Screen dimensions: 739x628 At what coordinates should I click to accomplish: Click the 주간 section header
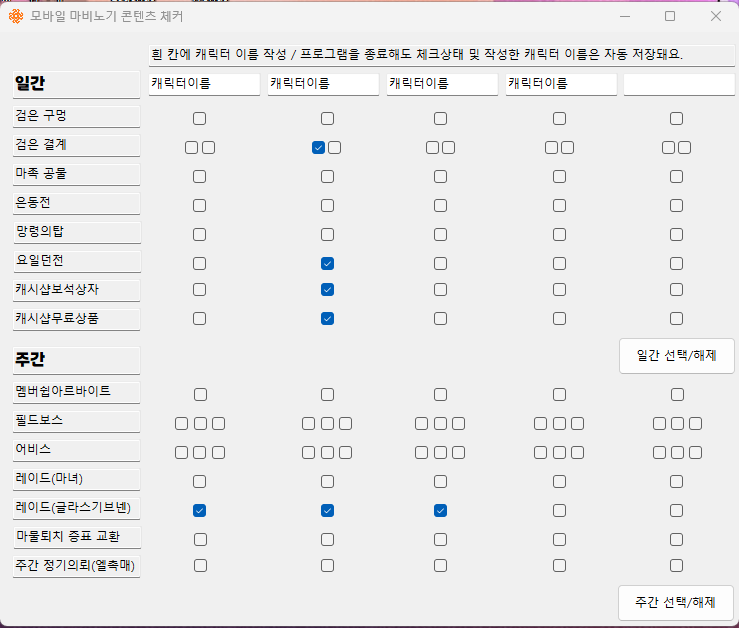[76, 361]
